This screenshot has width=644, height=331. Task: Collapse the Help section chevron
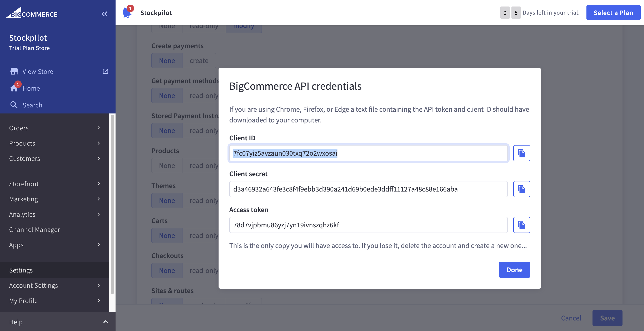click(106, 322)
